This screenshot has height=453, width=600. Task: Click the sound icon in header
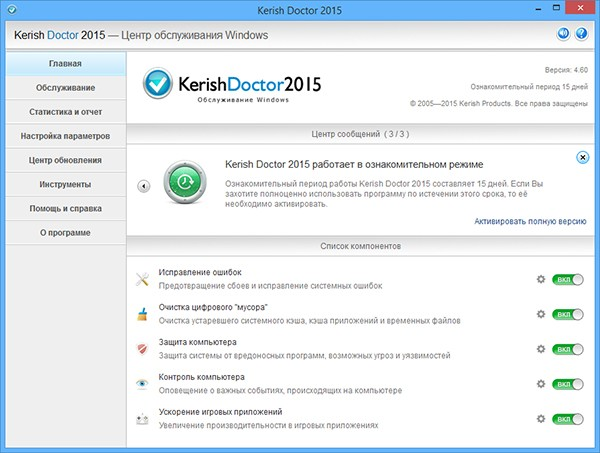(563, 34)
